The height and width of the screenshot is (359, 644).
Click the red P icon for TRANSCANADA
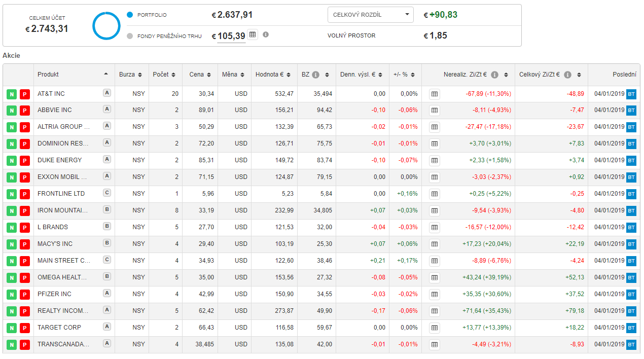coord(25,345)
